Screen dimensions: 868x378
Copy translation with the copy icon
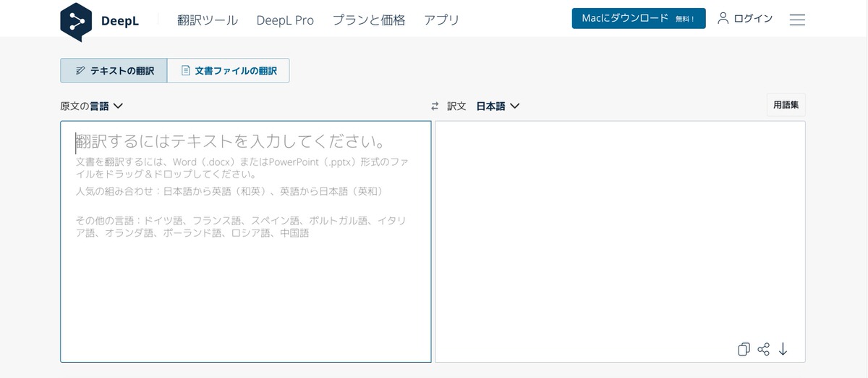(x=744, y=350)
